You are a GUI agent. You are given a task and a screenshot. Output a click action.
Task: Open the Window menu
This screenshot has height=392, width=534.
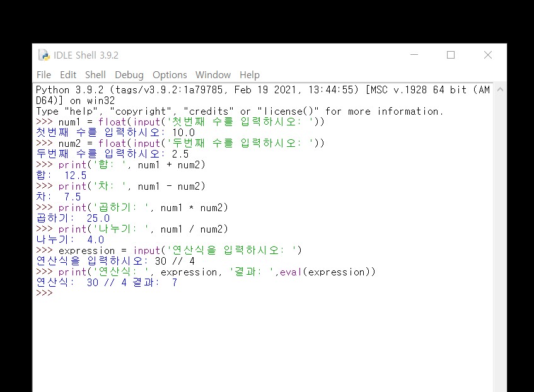(x=212, y=74)
